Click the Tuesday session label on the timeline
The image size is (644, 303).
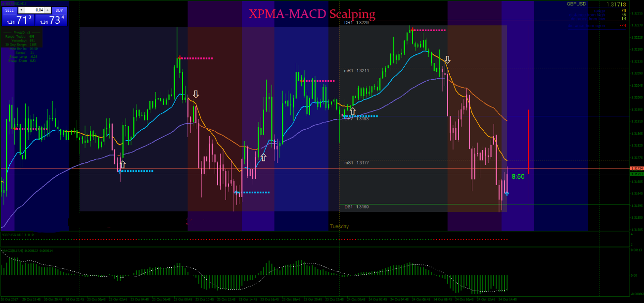coord(338,226)
